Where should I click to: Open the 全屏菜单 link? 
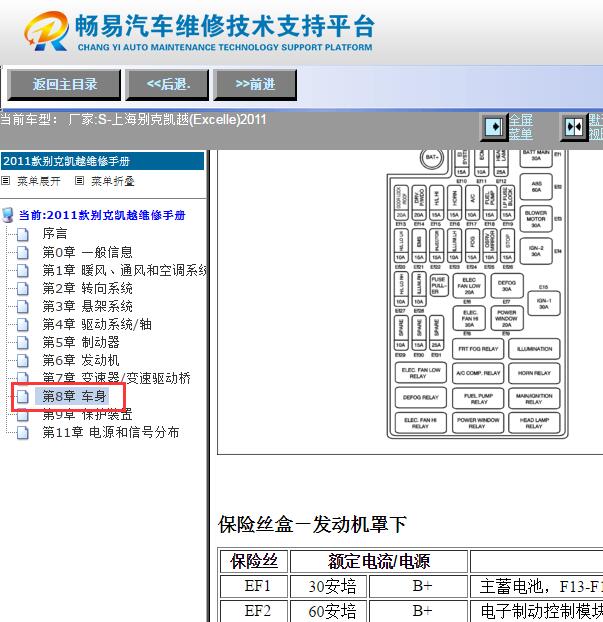(520, 127)
